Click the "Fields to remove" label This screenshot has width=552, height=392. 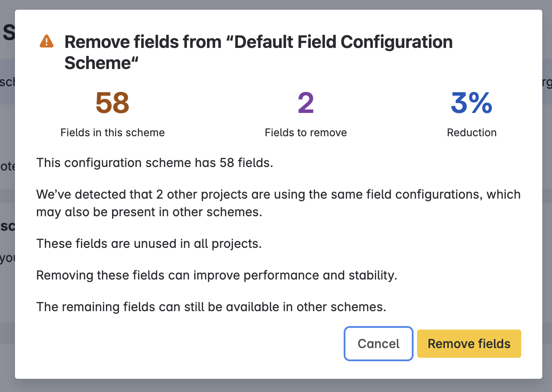point(306,133)
